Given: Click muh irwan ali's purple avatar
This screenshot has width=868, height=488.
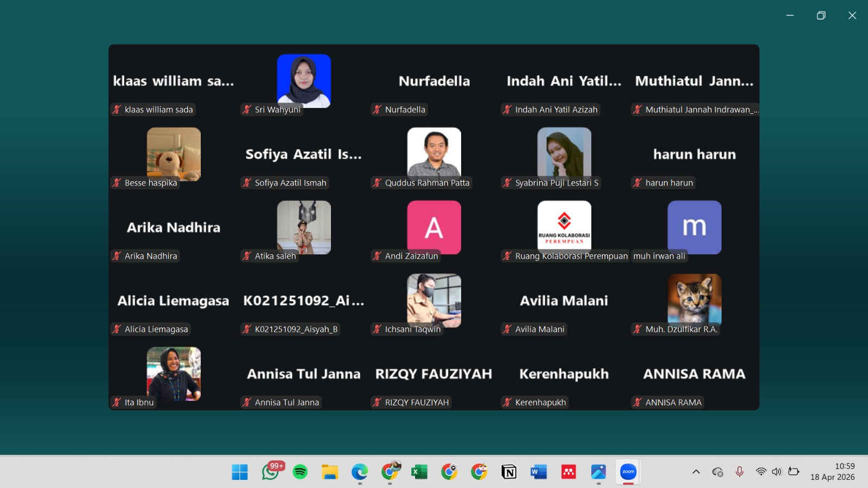Looking at the screenshot, I should coord(694,227).
